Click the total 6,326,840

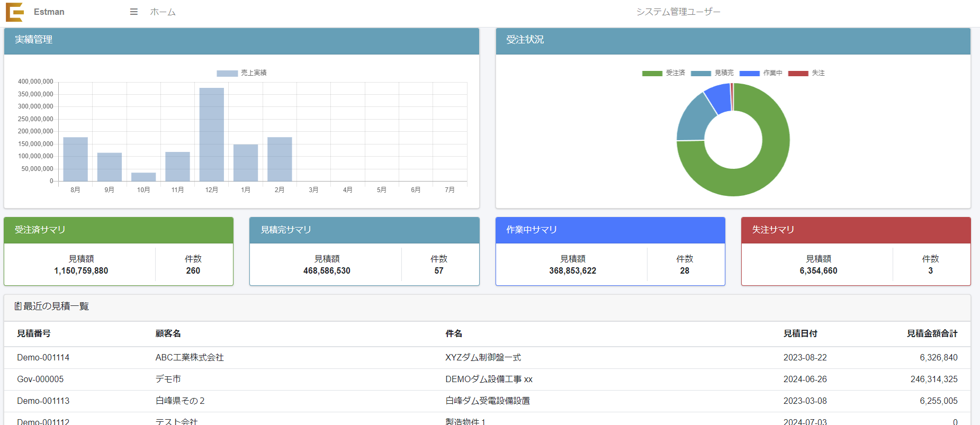pos(939,357)
